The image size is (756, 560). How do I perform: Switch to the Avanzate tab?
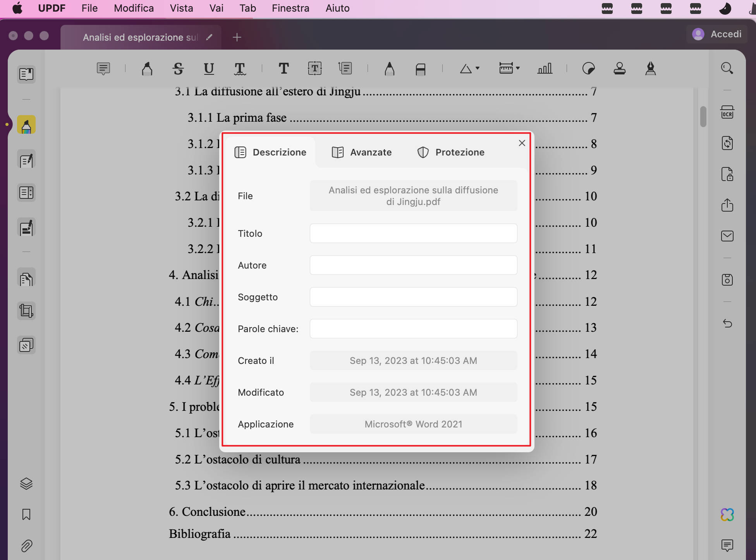coord(362,152)
